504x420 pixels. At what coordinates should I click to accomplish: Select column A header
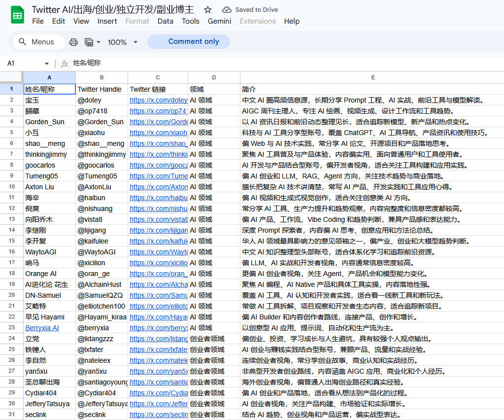coord(49,77)
